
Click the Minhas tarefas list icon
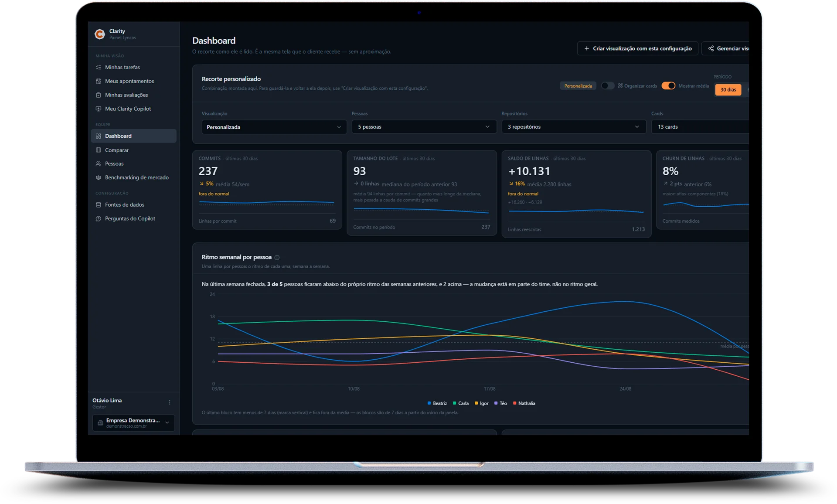click(99, 68)
